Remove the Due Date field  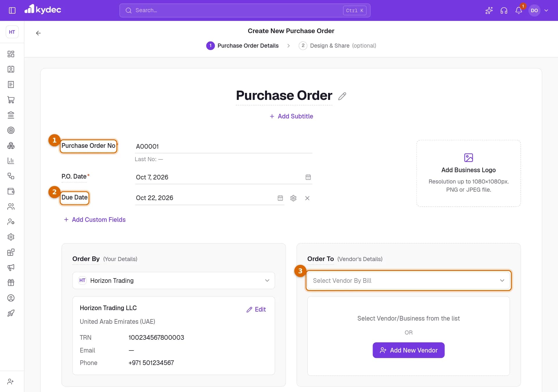point(307,198)
